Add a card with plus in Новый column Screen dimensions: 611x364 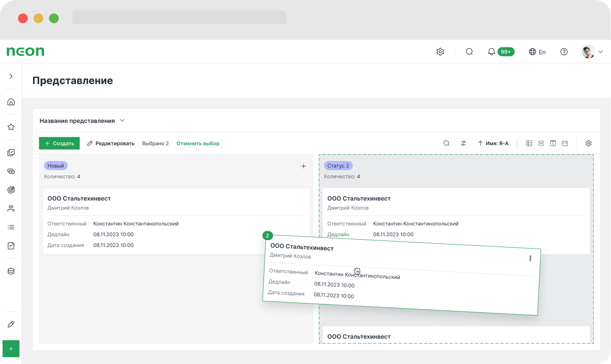(x=303, y=166)
